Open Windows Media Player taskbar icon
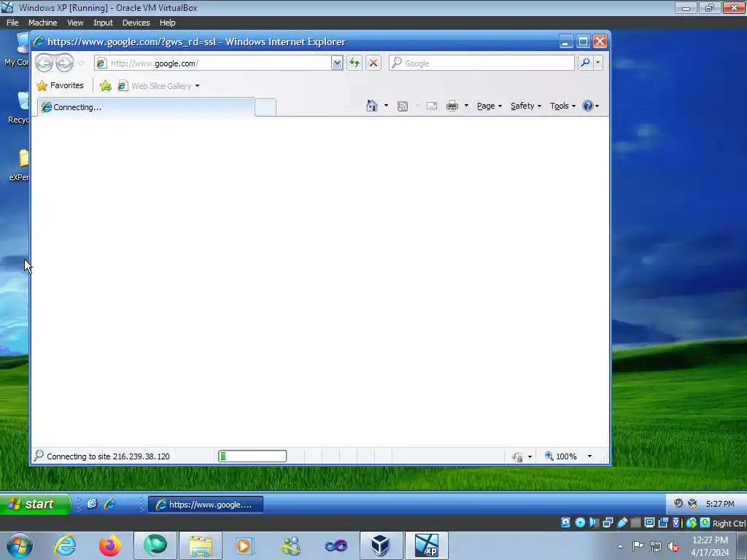747x560 pixels. tap(245, 545)
